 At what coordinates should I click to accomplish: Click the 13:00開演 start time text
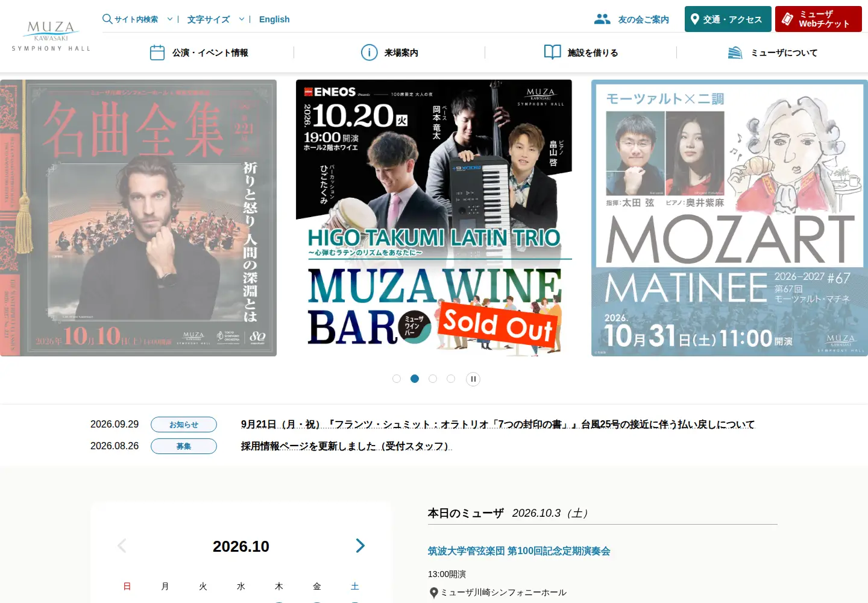pos(447,574)
